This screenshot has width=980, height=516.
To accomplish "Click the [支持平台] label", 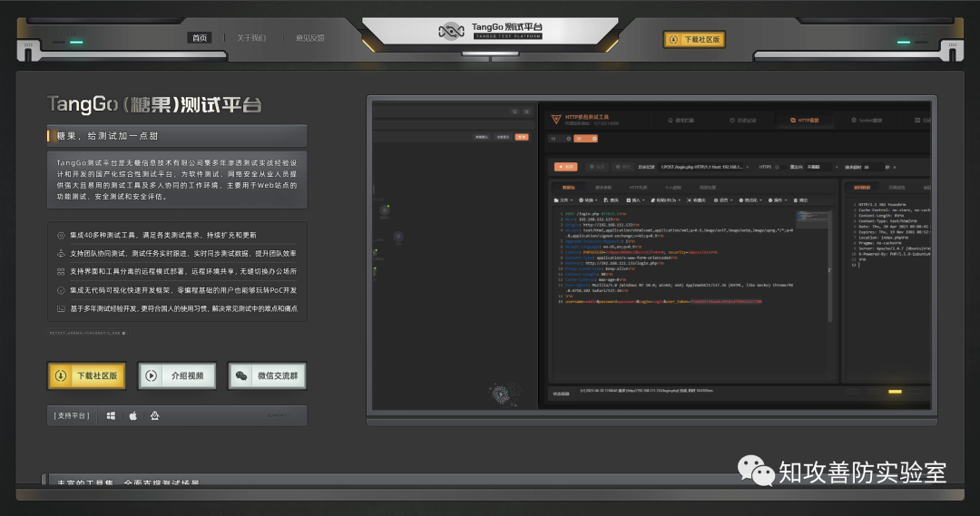I will pyautogui.click(x=72, y=416).
